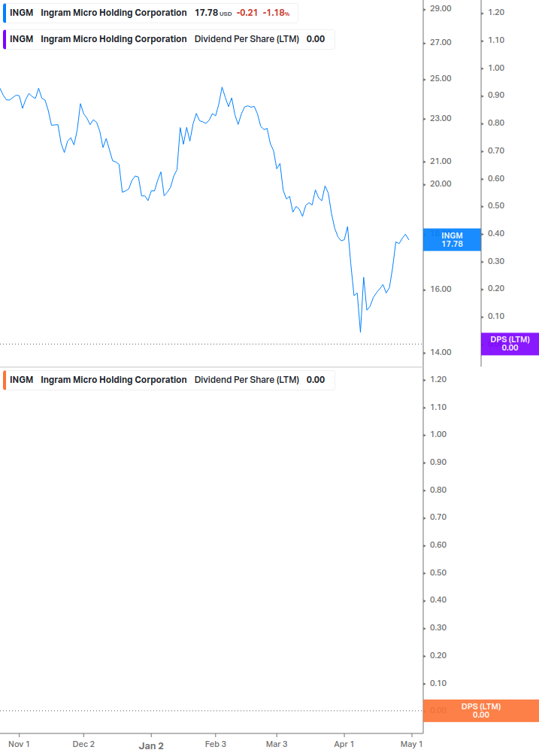Click the Jan 2 date label
The width and height of the screenshot is (539, 756).
pyautogui.click(x=151, y=746)
